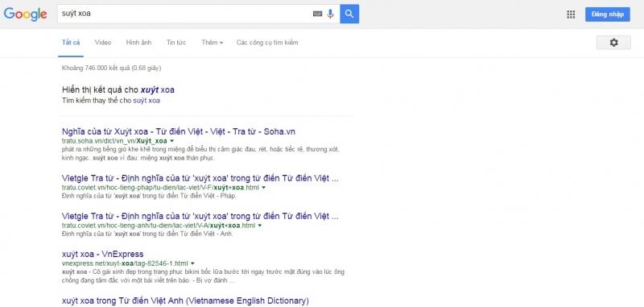Click the Soha snippet starting 'phát ra những tiếng gió'

tap(200, 153)
